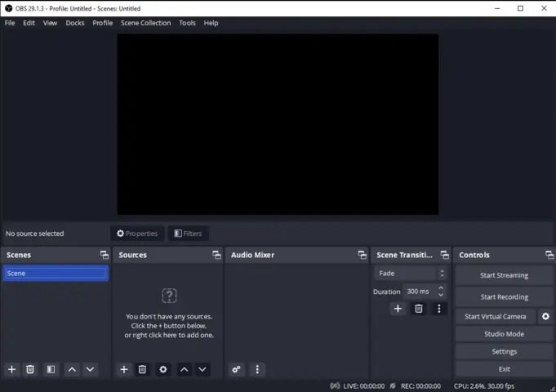Click the recording status icon beside REC
The height and width of the screenshot is (392, 556).
point(393,385)
